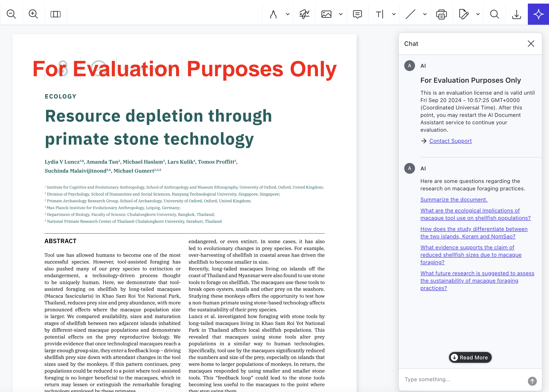This screenshot has height=392, width=549.
Task: Expand the ink pen tool dropdown
Action: pos(288,14)
